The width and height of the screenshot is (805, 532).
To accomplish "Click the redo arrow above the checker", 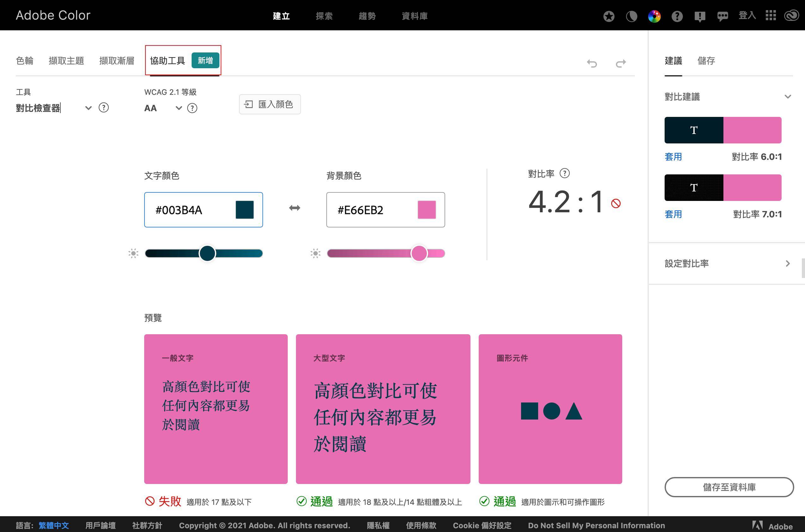I will [621, 63].
